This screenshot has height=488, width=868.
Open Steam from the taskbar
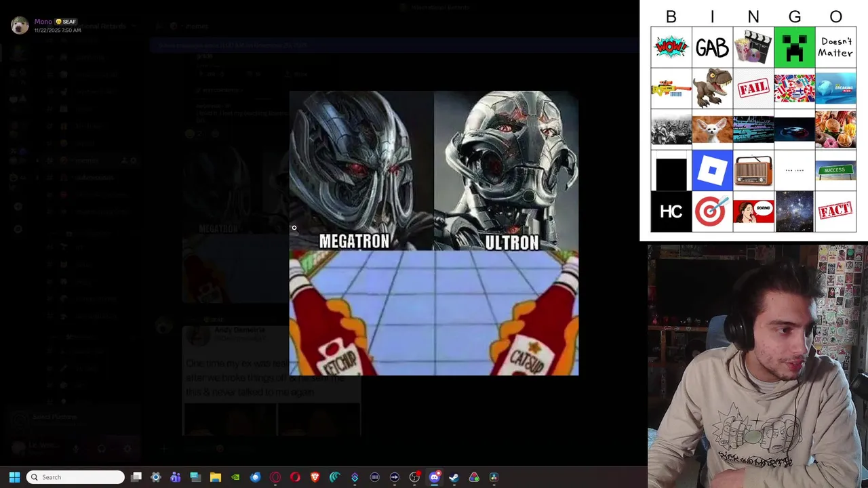pos(454,477)
